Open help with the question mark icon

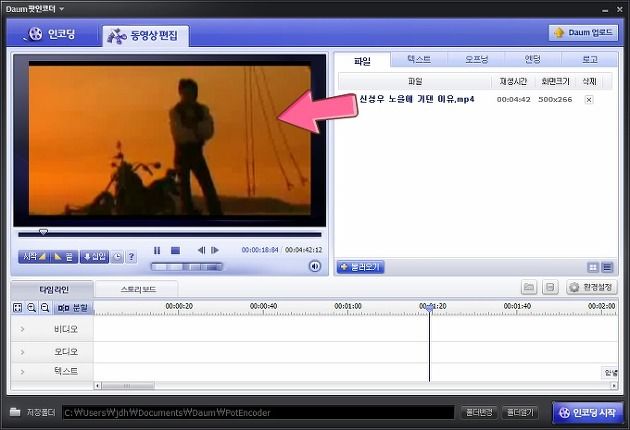[x=131, y=257]
